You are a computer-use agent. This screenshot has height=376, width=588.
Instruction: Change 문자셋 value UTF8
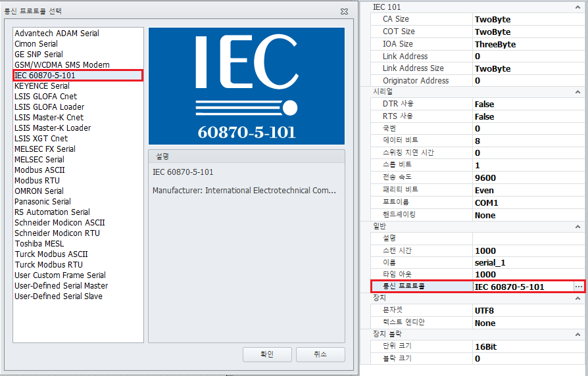(x=528, y=310)
